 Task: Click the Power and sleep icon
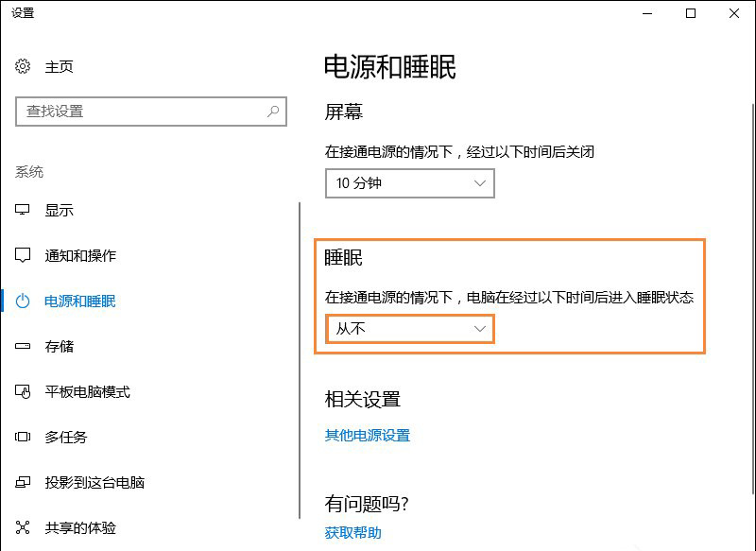point(24,301)
